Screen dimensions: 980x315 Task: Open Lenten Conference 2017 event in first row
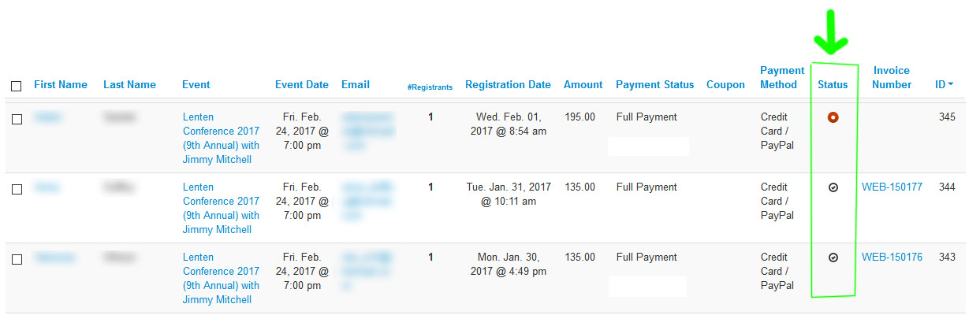click(x=221, y=139)
